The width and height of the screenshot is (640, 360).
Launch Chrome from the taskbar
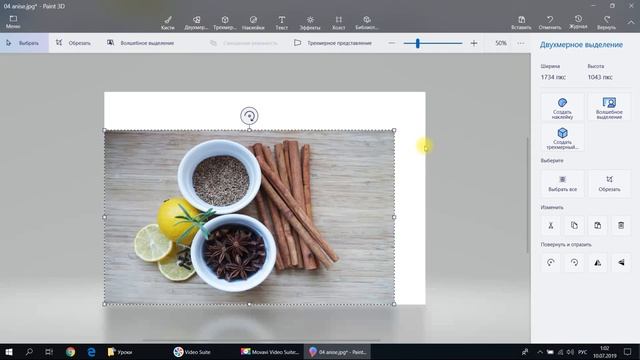pyautogui.click(x=71, y=352)
